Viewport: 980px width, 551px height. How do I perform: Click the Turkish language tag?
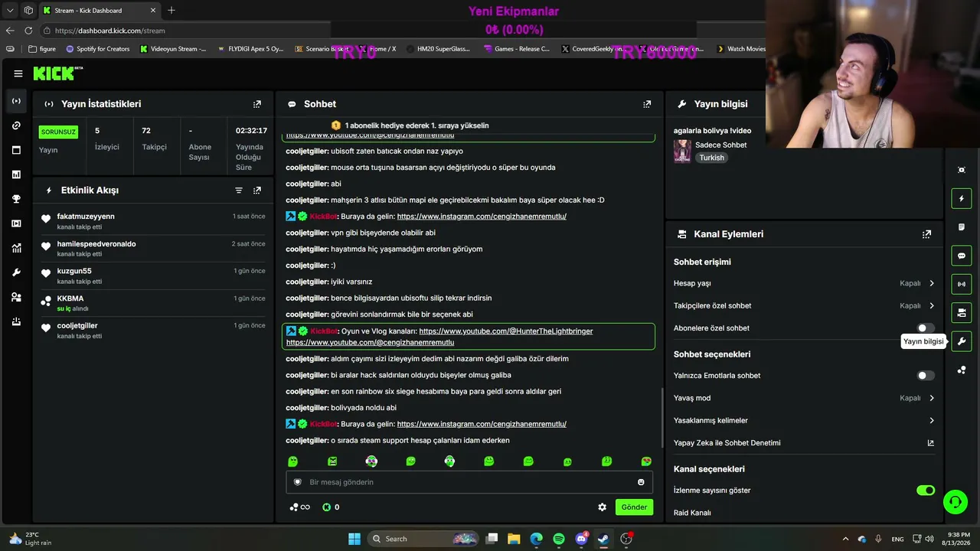(711, 158)
